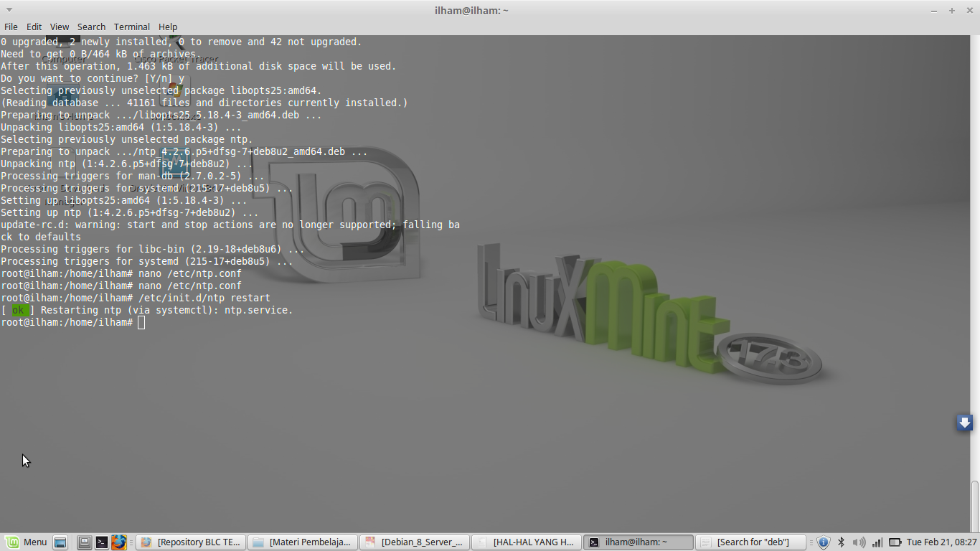Click the 'Unpacking libopts25:amd64' line
980x551 pixels.
121,127
